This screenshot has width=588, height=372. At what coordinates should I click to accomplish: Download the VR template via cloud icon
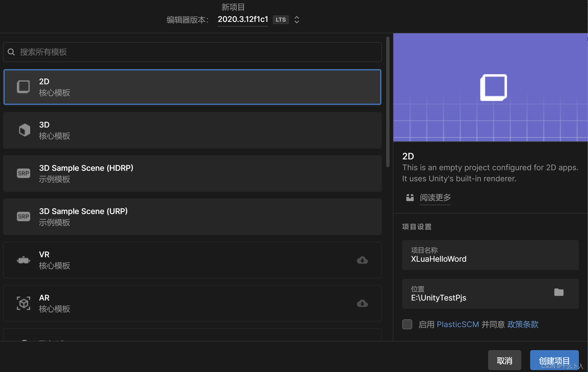pyautogui.click(x=362, y=260)
